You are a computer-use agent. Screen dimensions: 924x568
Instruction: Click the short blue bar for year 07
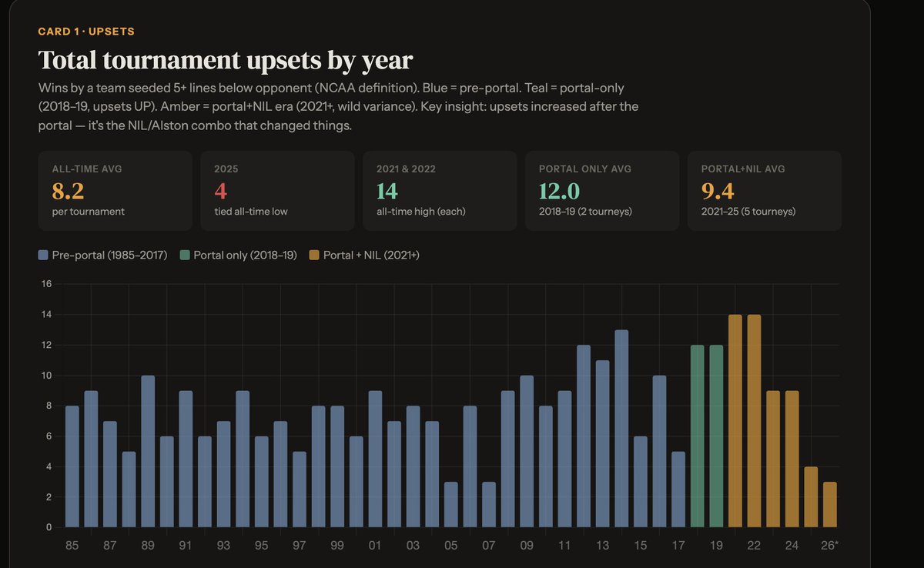click(x=488, y=505)
